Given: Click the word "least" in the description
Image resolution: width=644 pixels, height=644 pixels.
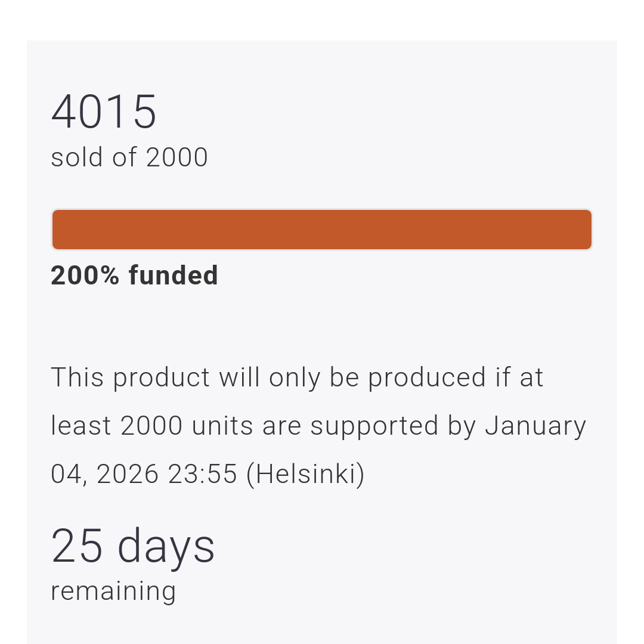Looking at the screenshot, I should pos(80,426).
